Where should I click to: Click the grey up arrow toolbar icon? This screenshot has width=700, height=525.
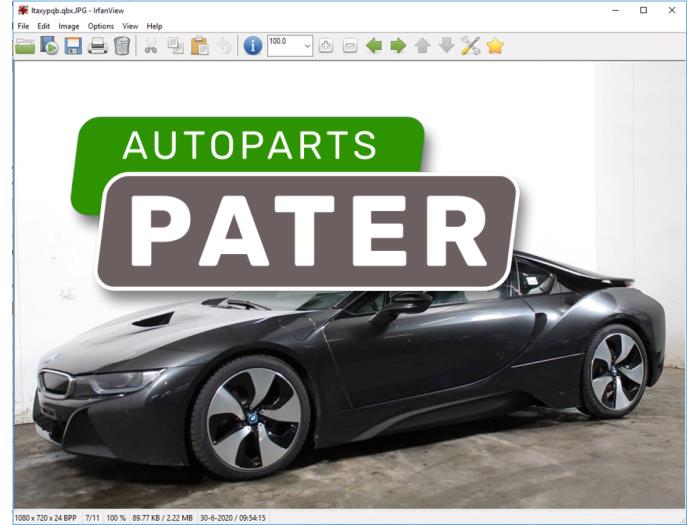click(422, 46)
